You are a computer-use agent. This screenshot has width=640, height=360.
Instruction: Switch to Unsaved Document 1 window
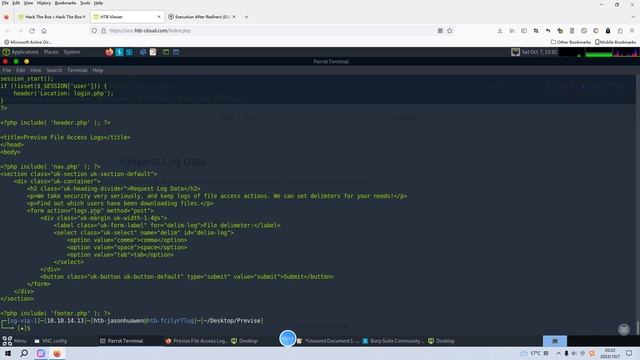(328, 341)
